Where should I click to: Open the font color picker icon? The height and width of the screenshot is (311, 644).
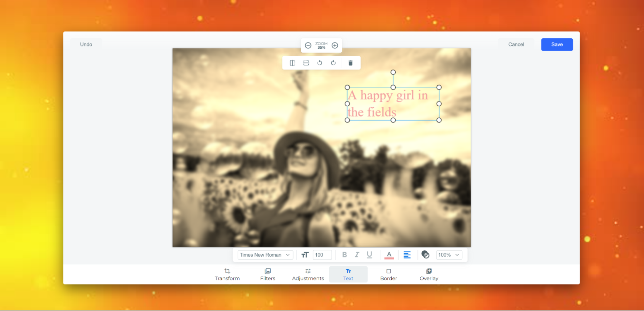pyautogui.click(x=389, y=255)
